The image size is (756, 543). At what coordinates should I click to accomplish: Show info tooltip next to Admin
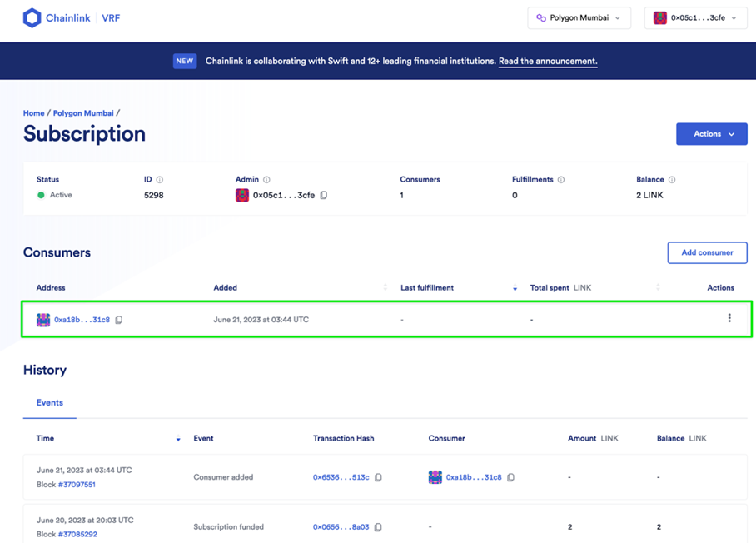pyautogui.click(x=266, y=179)
